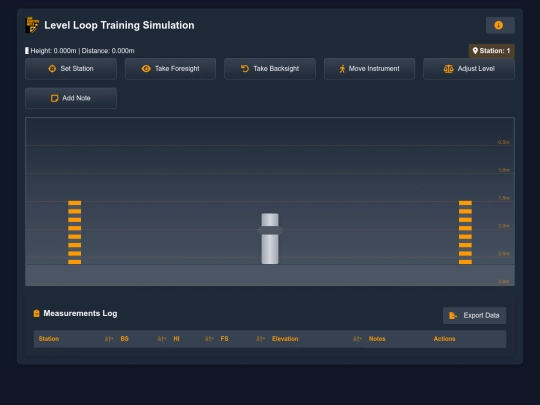Click the undo arrow icon on Take Backsight
Viewport: 540px width, 405px height.
[245, 69]
